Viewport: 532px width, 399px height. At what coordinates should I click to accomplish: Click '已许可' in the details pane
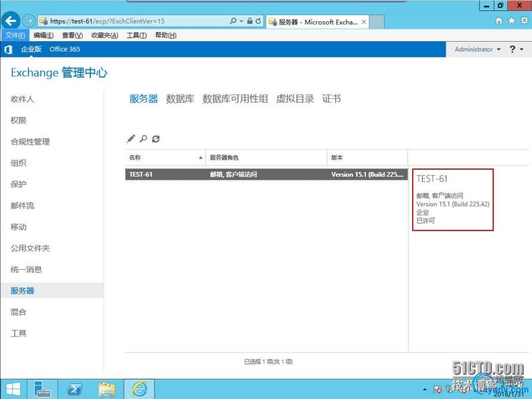[x=425, y=221]
